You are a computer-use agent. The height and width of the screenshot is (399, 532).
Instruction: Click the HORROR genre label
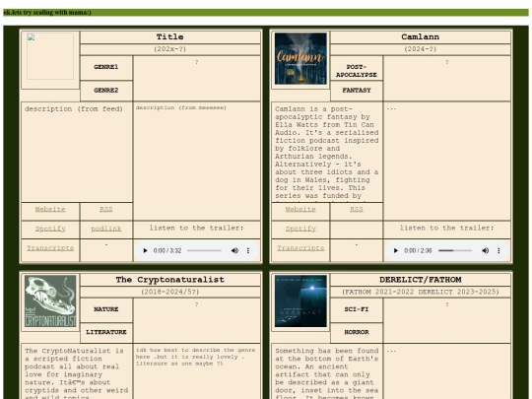point(357,332)
